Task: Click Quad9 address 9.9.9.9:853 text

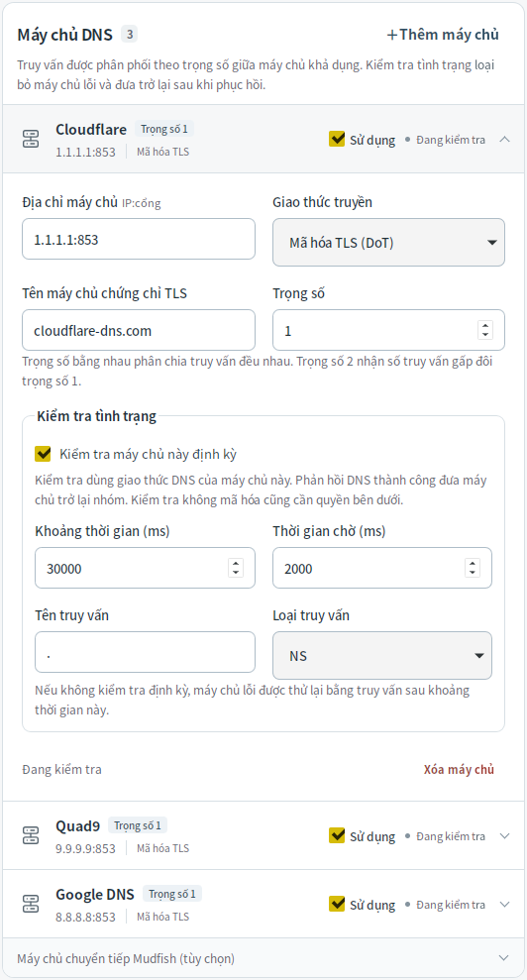Action: tap(85, 848)
